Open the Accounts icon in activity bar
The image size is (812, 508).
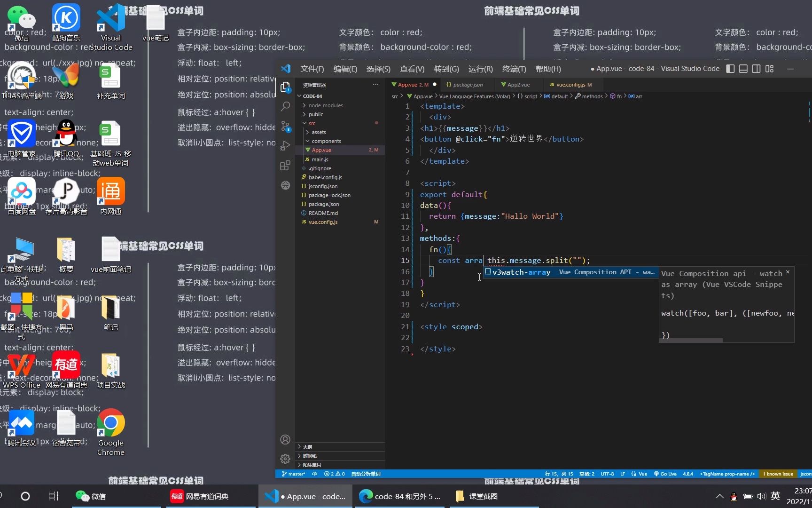click(285, 439)
